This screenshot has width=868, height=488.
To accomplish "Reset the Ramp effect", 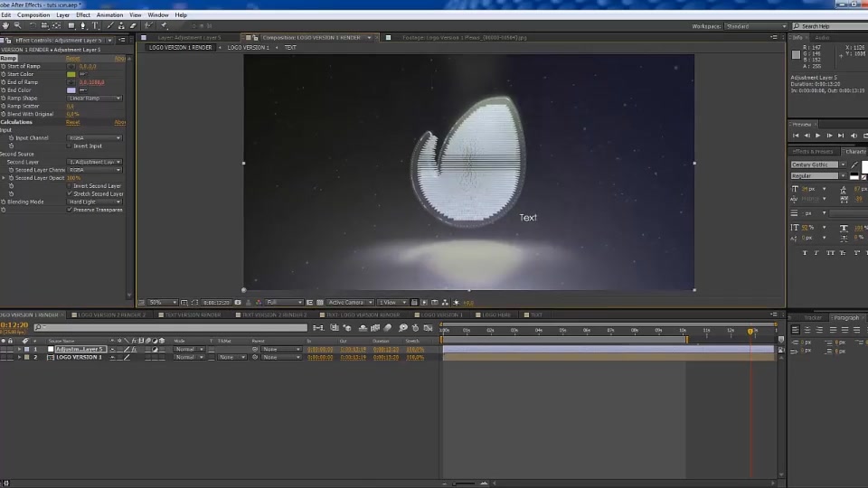I will 72,58.
